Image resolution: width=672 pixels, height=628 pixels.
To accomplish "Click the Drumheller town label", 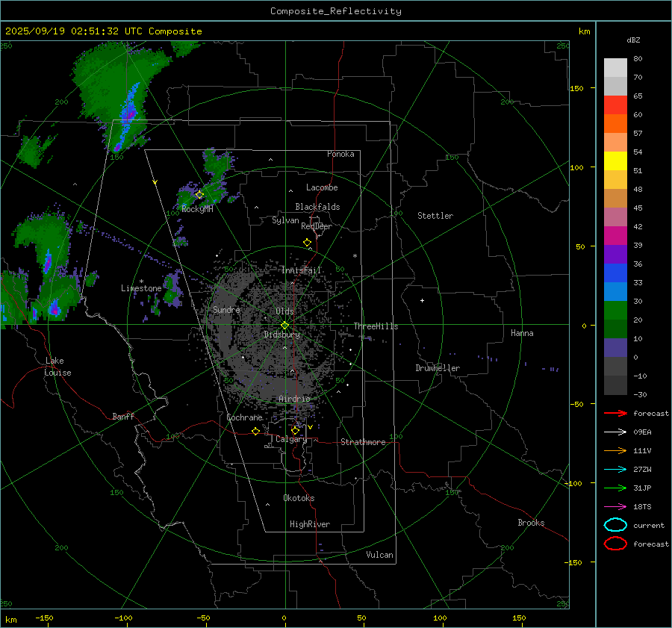I will 438,368.
